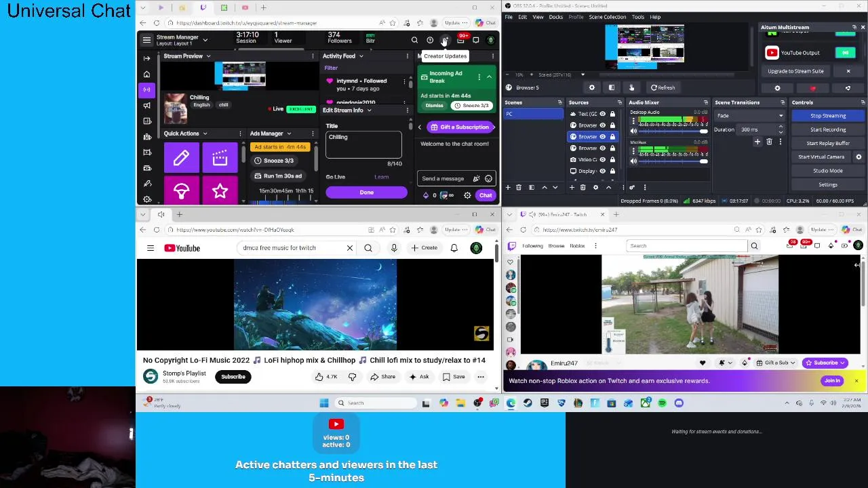Click Stop Streaming in OBS Controls

pyautogui.click(x=828, y=116)
